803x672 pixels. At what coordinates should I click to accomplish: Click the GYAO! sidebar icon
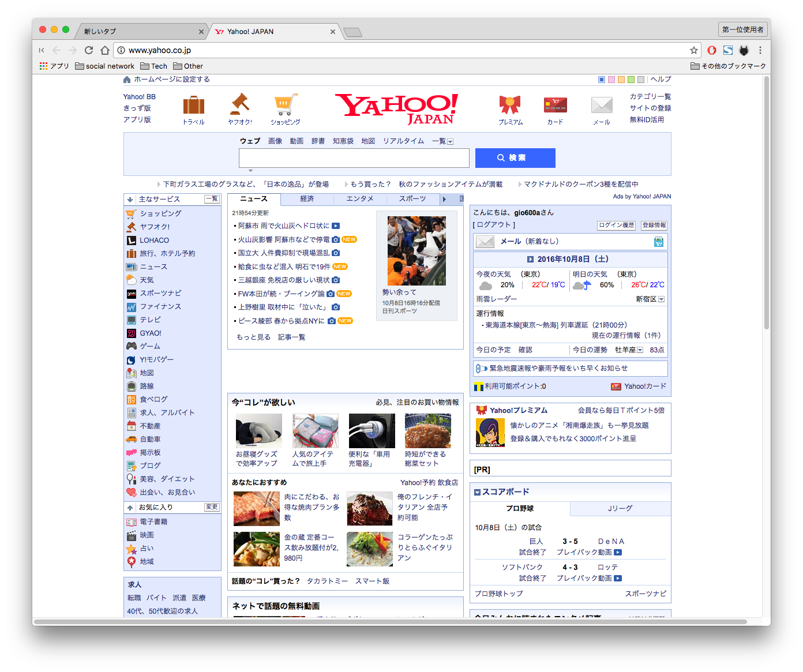point(132,333)
